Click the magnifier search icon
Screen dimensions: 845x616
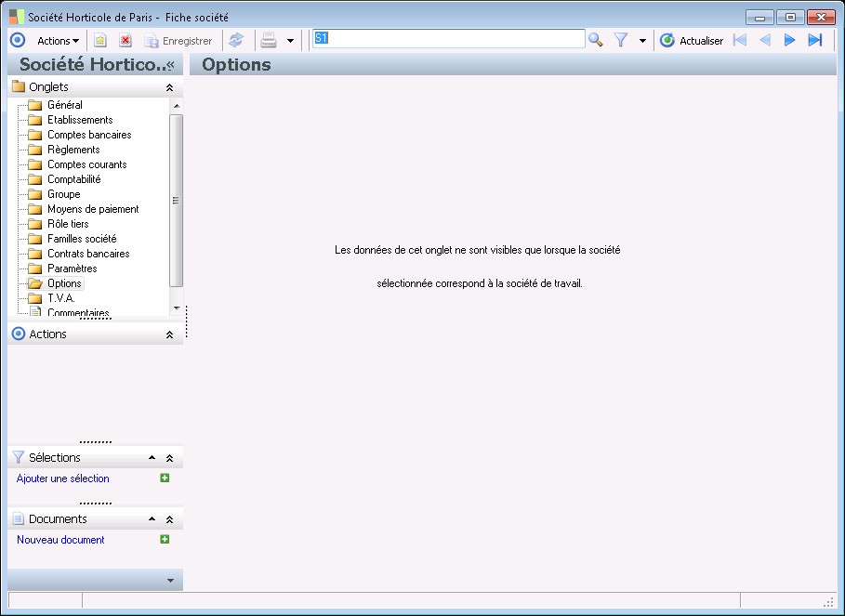[x=596, y=40]
